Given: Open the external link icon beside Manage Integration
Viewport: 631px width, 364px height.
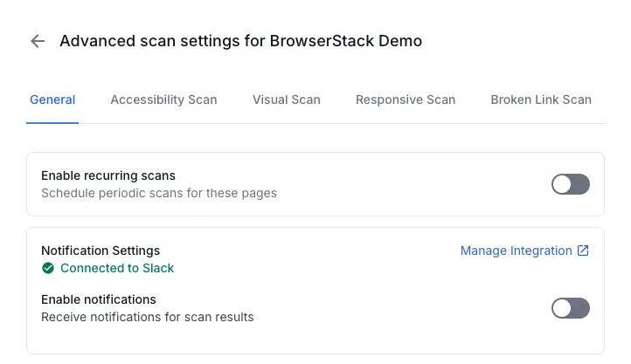Looking at the screenshot, I should [x=583, y=251].
